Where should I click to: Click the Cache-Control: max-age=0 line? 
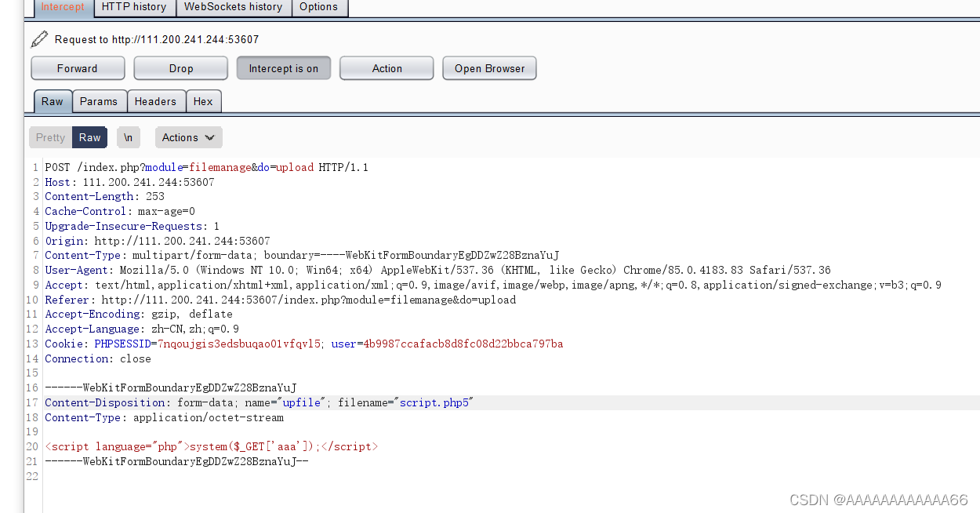pyautogui.click(x=120, y=211)
